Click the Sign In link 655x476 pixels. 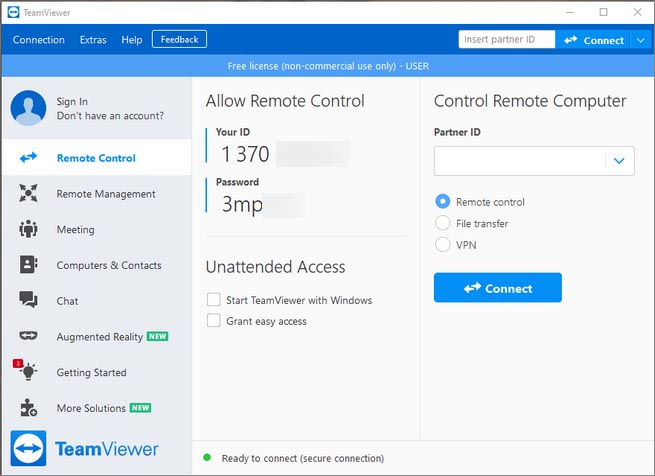[72, 101]
